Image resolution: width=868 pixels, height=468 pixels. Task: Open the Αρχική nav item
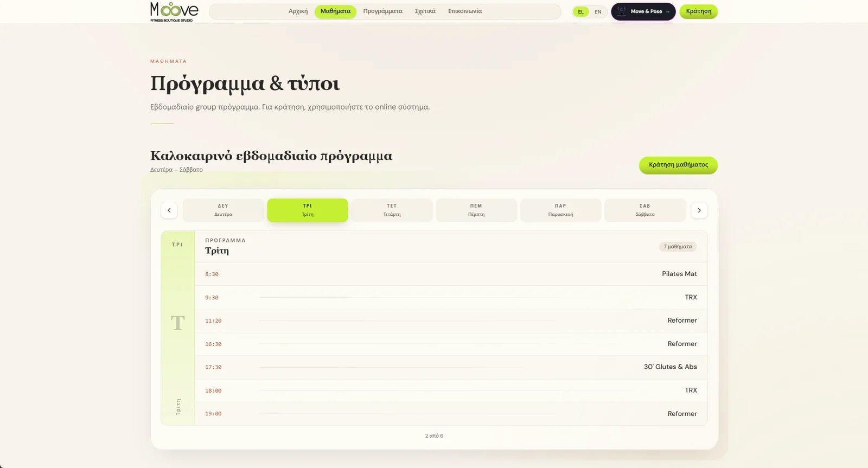click(298, 11)
